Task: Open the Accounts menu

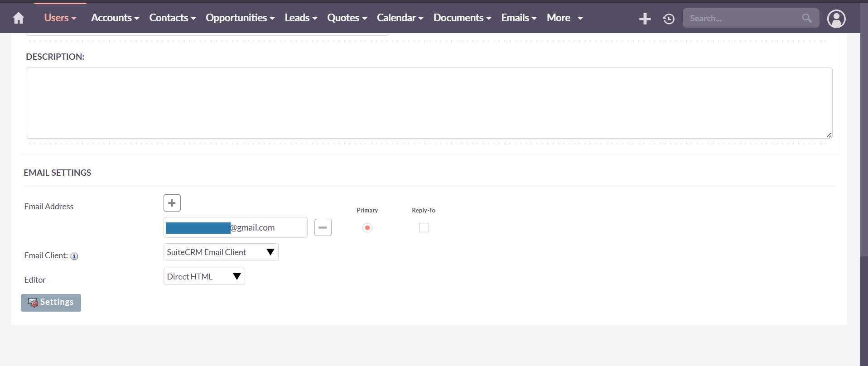Action: point(115,18)
